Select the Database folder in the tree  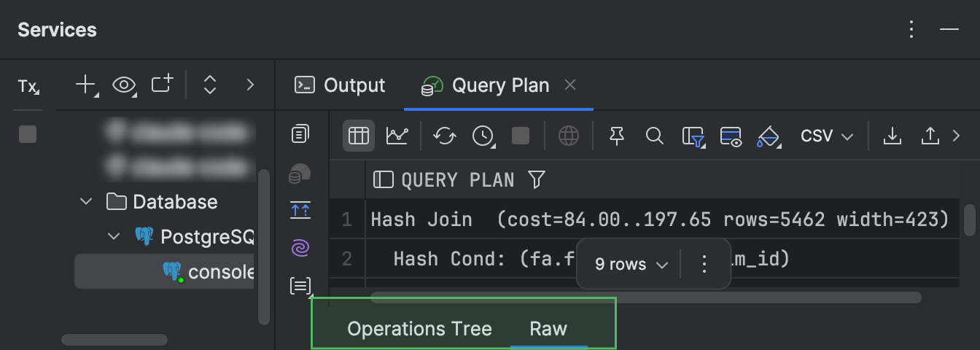coord(162,201)
